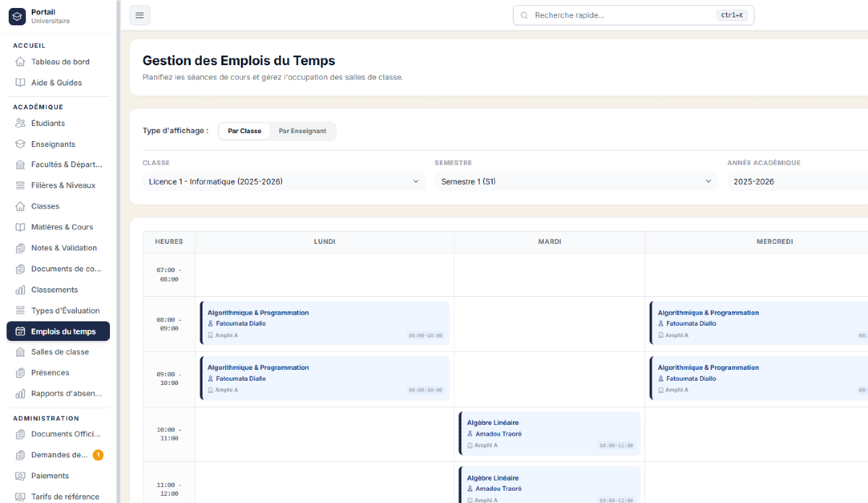Click the LUNDI column header
This screenshot has width=868, height=503.
point(325,242)
